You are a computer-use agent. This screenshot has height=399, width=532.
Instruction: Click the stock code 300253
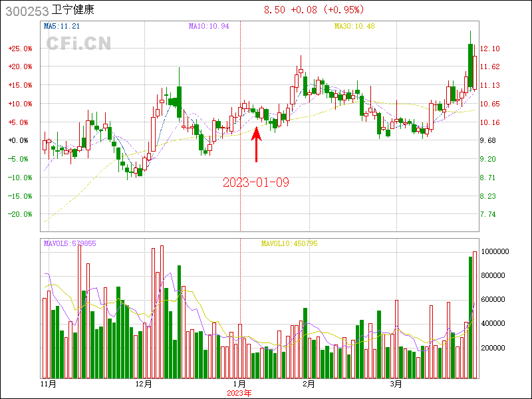tap(26, 11)
